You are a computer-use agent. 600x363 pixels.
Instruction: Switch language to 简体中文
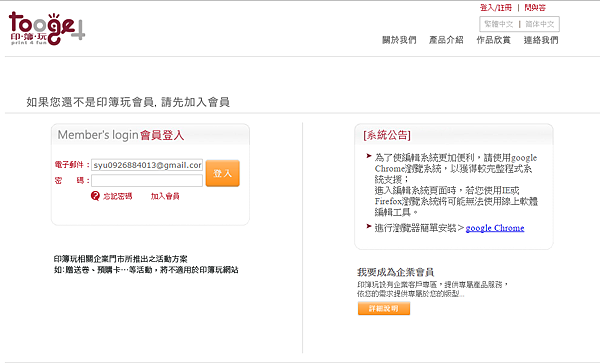540,24
